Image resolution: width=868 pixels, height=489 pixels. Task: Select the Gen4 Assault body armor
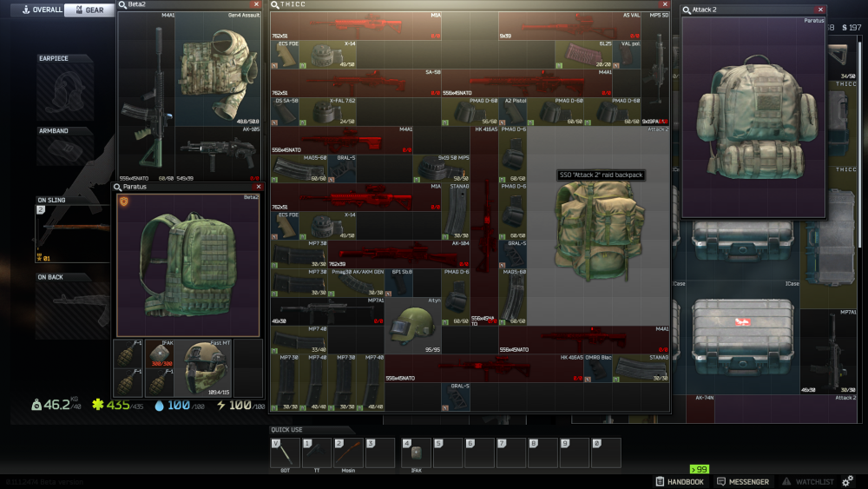point(218,69)
